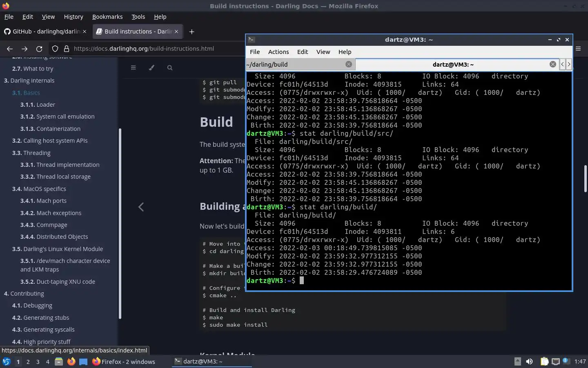Click Firefox page vertical scrollbar thumb
588x368 pixels.
pyautogui.click(x=586, y=178)
